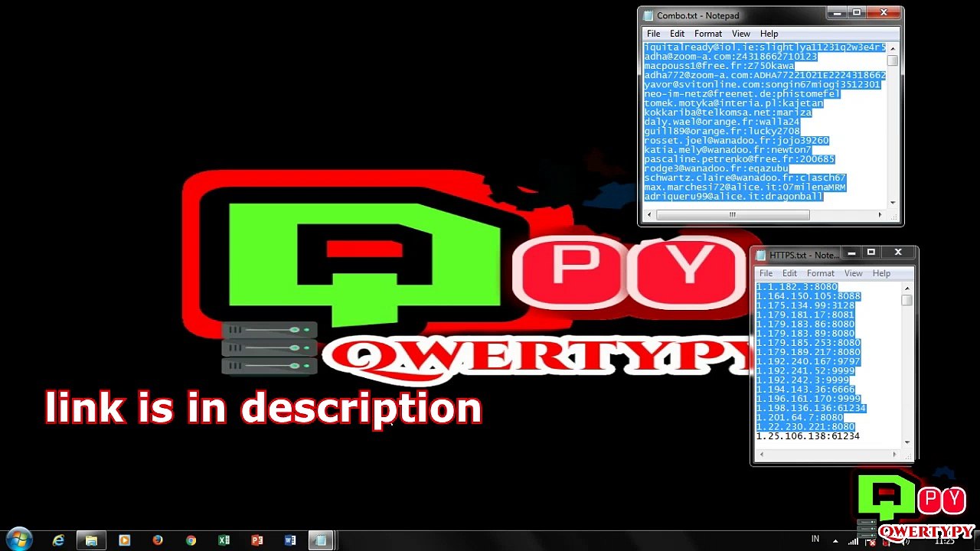Open the network signal tray icon

click(x=854, y=541)
